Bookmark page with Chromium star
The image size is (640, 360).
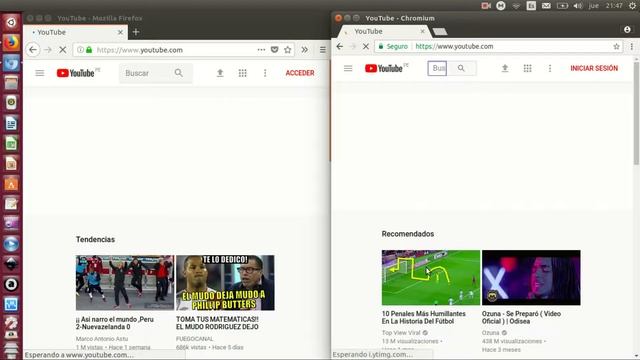(x=616, y=47)
